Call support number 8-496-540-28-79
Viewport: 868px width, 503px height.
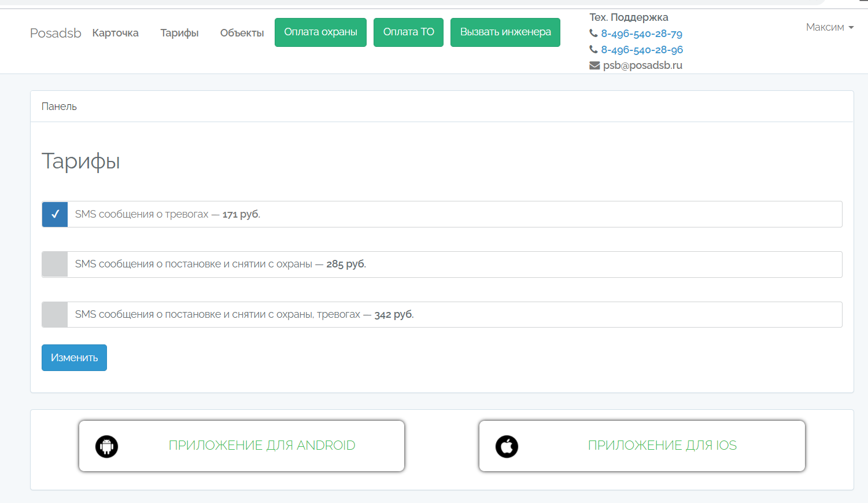click(641, 34)
